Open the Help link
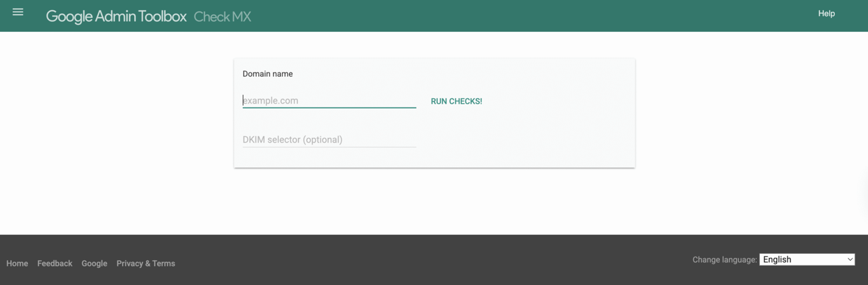Image resolution: width=868 pixels, height=285 pixels. [x=826, y=13]
